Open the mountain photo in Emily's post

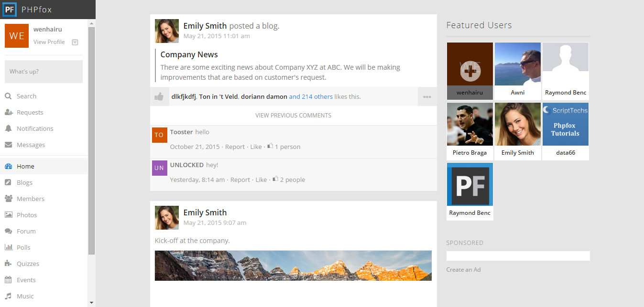pos(293,265)
